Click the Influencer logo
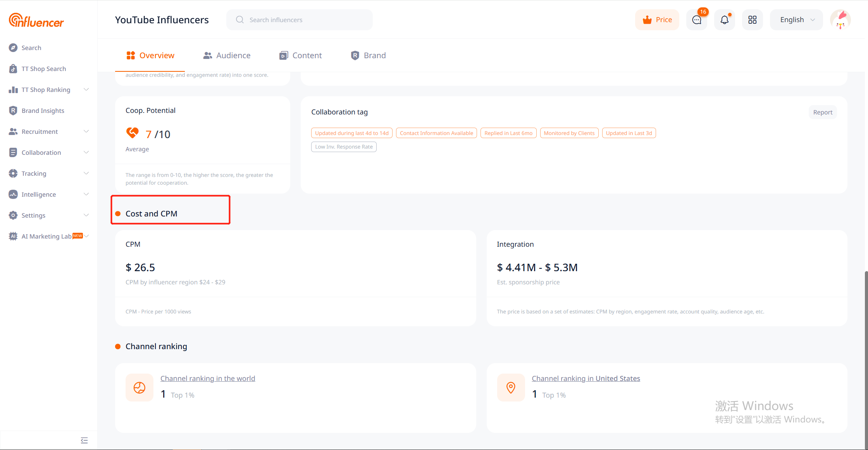 (36, 21)
